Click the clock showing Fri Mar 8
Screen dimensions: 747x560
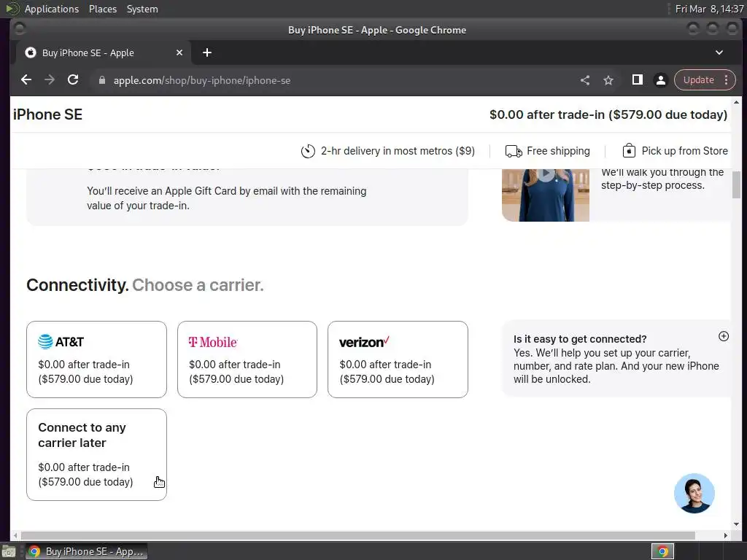click(709, 9)
